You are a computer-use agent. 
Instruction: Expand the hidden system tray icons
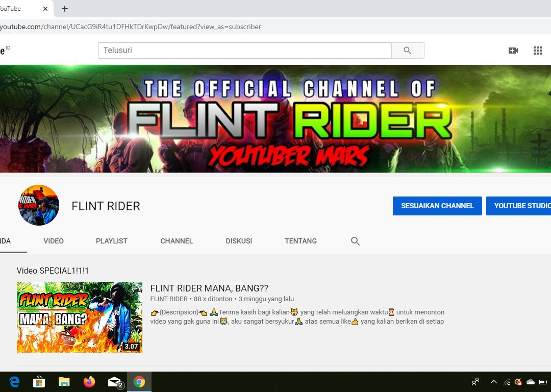click(x=493, y=382)
